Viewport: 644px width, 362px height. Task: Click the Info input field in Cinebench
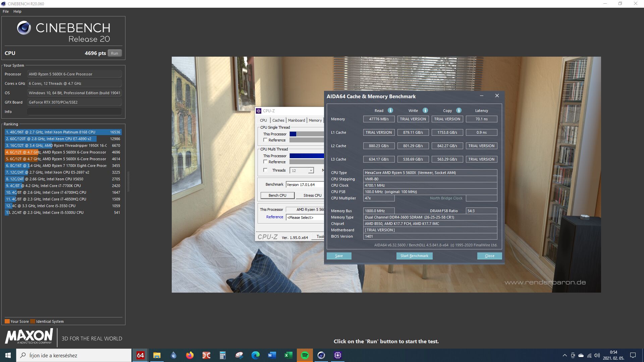pyautogui.click(x=74, y=112)
